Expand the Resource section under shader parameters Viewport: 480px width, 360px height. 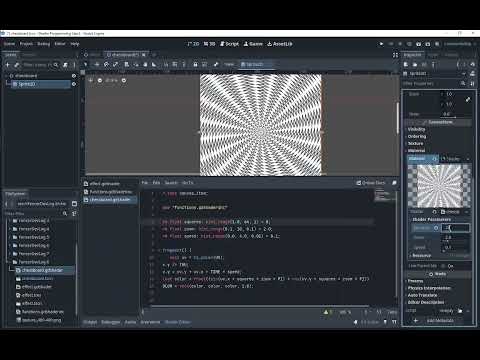coord(422,255)
